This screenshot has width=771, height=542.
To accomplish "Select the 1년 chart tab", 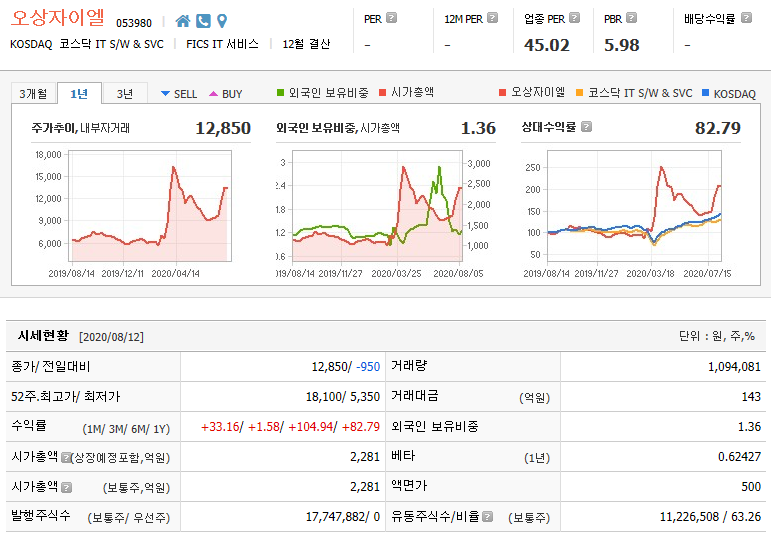I will tap(79, 93).
